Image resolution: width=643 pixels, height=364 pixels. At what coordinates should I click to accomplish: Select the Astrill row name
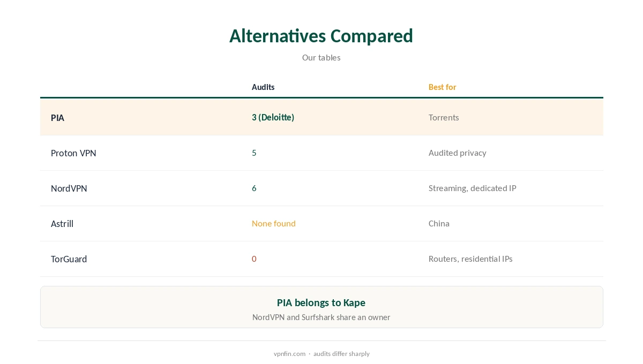pyautogui.click(x=62, y=224)
